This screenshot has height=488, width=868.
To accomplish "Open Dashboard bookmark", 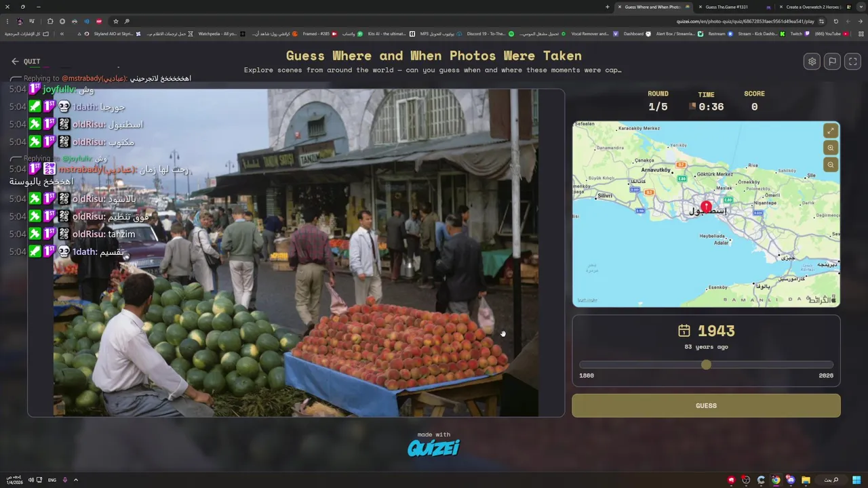I will (x=637, y=34).
